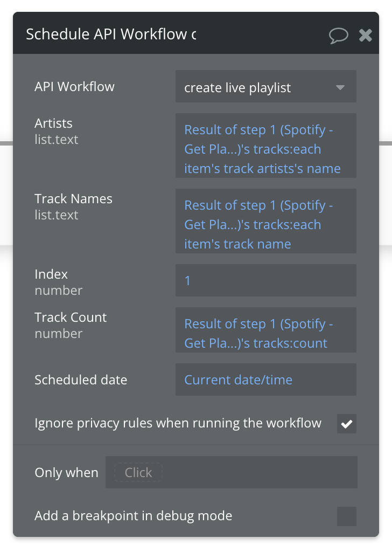Click the API Workflow label

[x=74, y=87]
